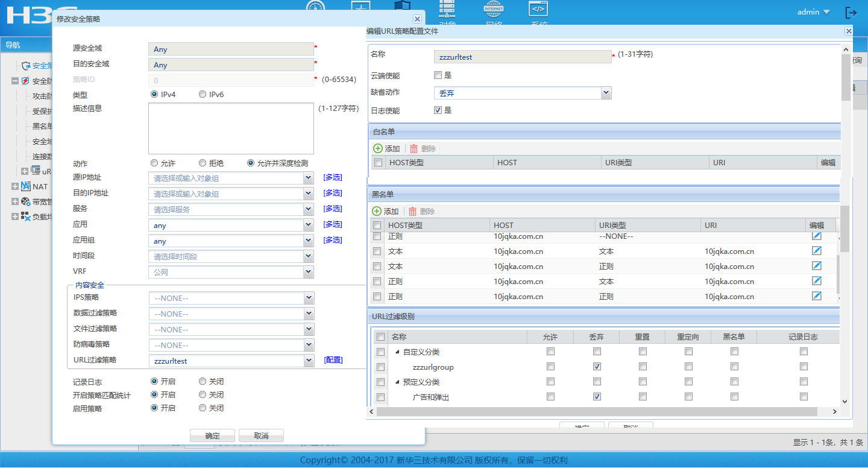
Task: Open the admin user menu
Action: (813, 12)
